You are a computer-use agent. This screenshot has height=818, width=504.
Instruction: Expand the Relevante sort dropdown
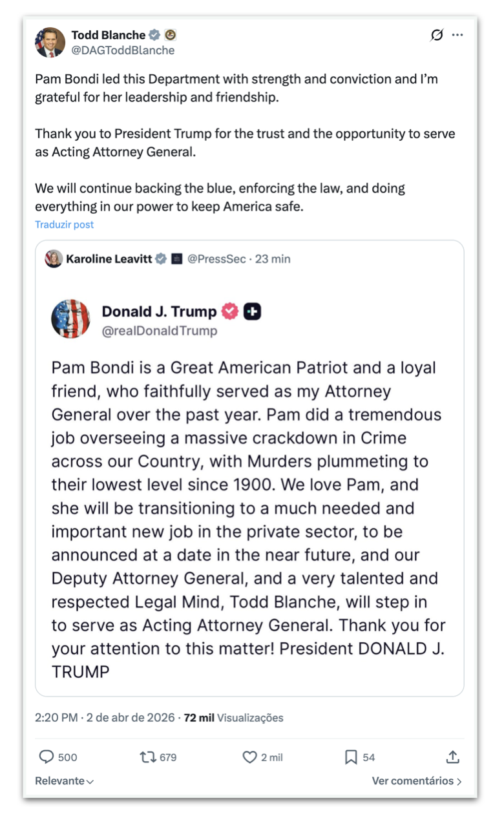pyautogui.click(x=64, y=781)
